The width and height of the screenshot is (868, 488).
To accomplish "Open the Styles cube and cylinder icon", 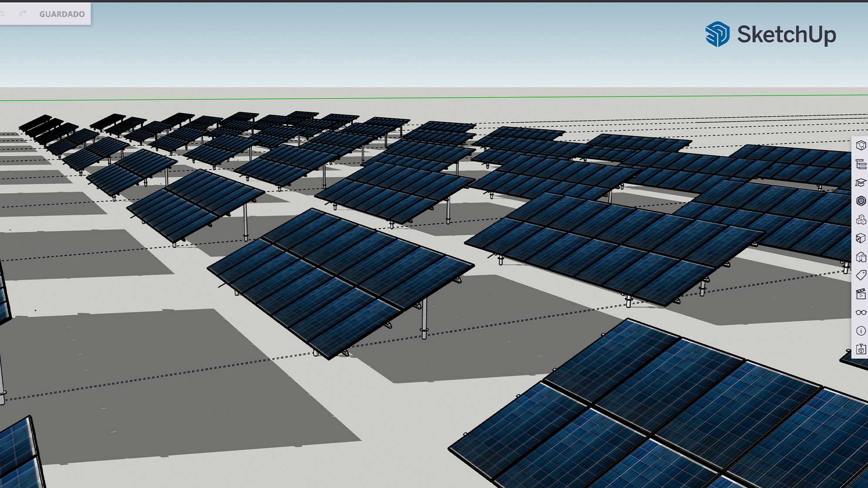I will tap(861, 257).
